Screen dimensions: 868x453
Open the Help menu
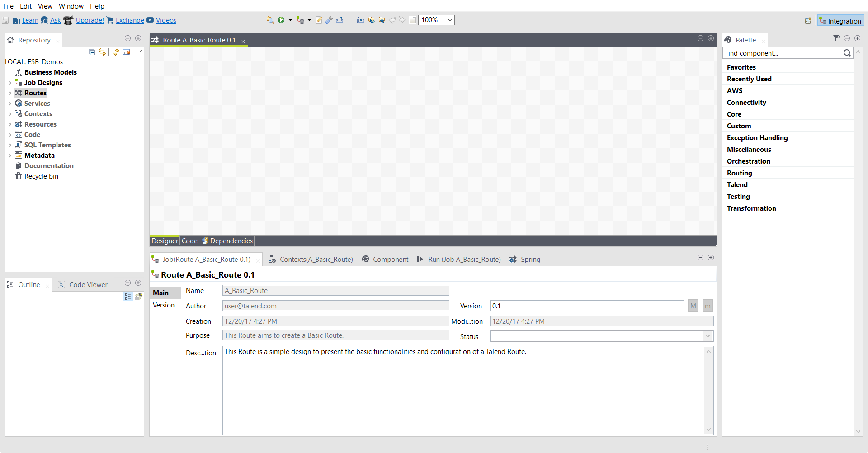(x=97, y=6)
